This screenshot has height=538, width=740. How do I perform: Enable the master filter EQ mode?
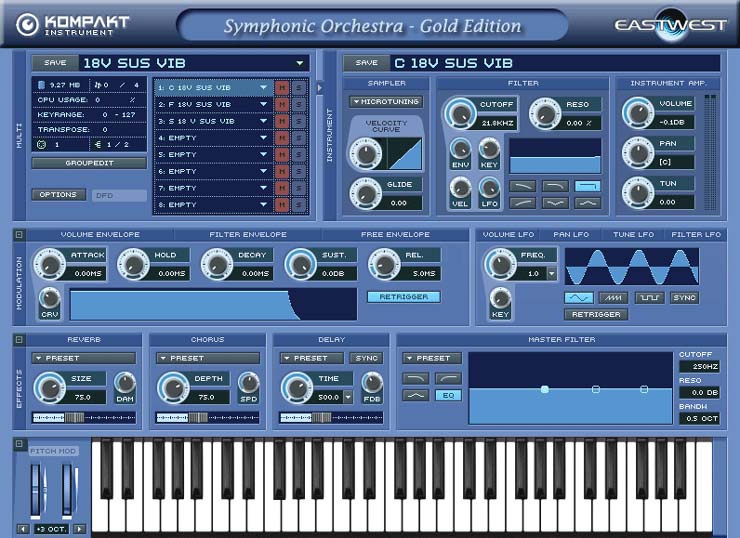click(448, 395)
